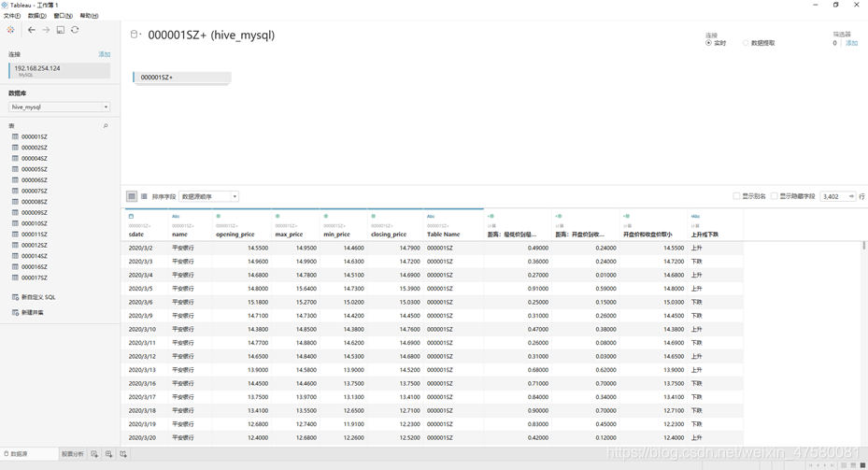Select table 000005SZ in list
Viewport: 868px width, 470px height.
point(35,169)
